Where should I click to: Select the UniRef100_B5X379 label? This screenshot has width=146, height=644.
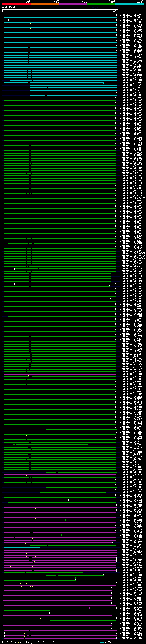[131, 173]
